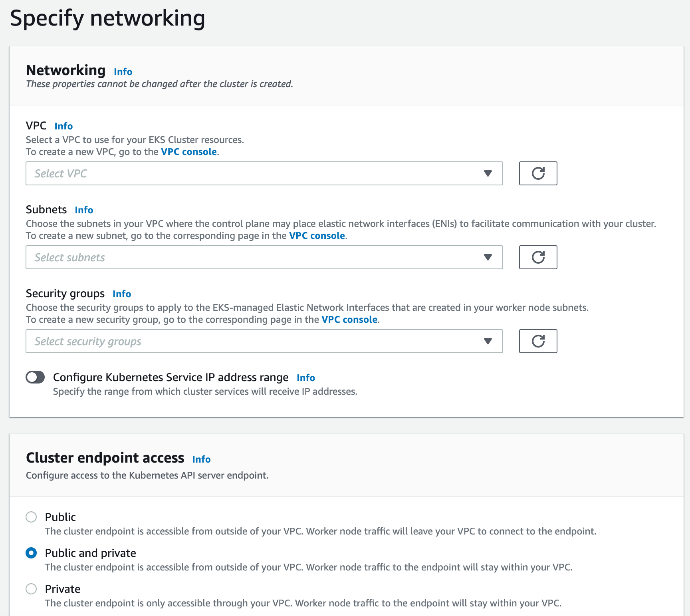The image size is (690, 616).
Task: Refresh the security groups list
Action: click(x=538, y=341)
